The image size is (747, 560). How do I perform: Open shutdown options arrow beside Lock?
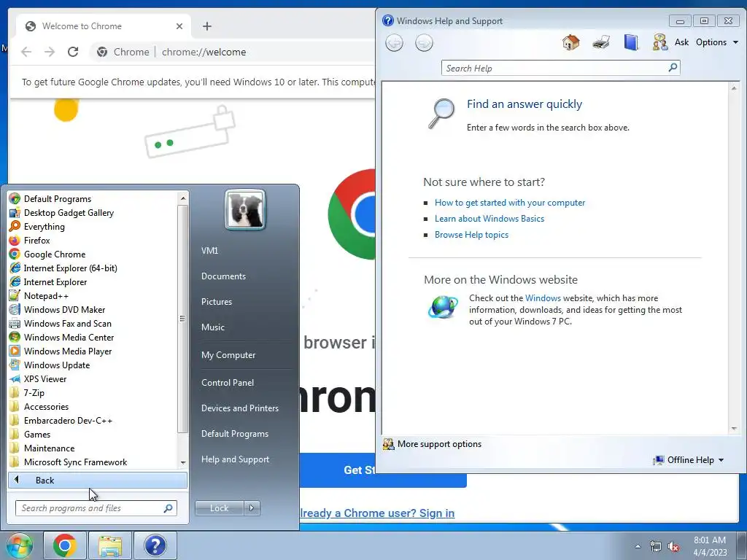pos(252,508)
